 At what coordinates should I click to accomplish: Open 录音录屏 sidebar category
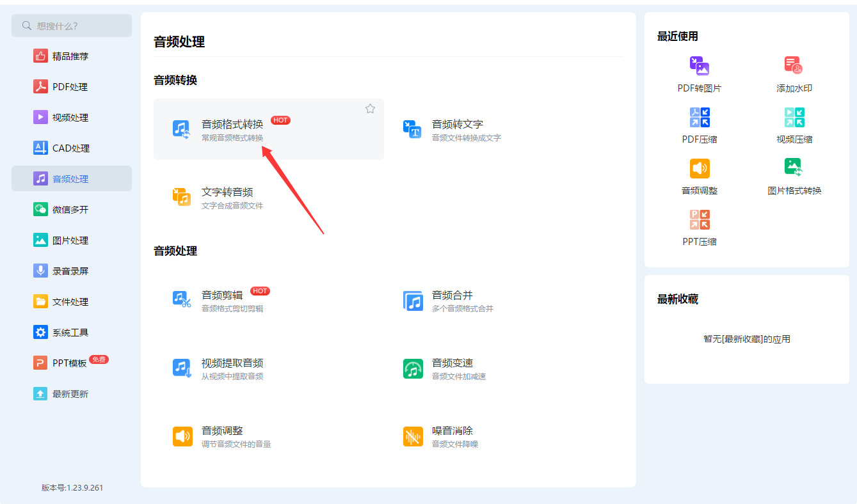(x=72, y=271)
